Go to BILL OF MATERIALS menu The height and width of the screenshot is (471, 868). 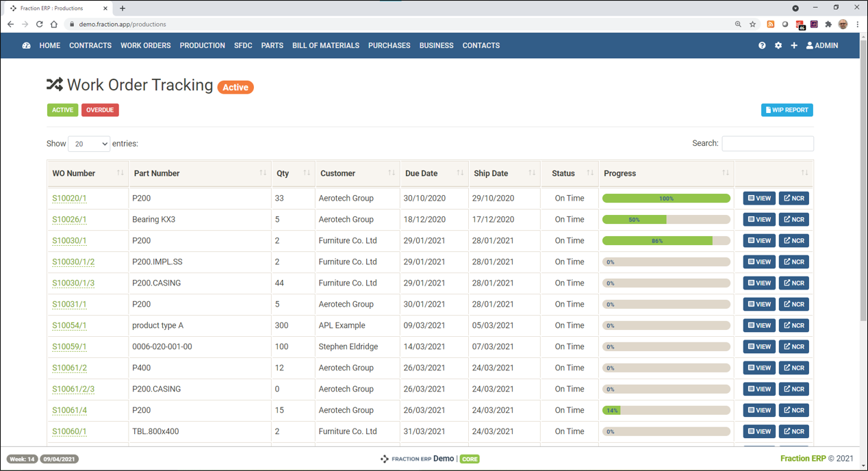tap(325, 46)
